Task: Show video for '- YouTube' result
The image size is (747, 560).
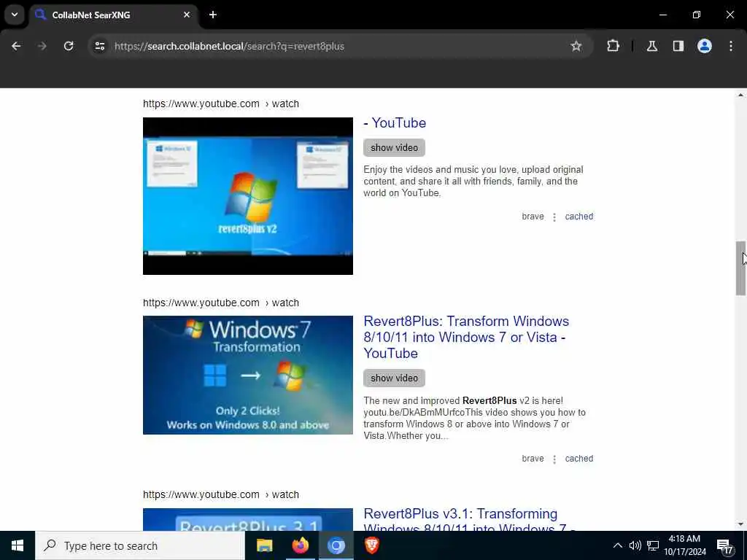Action: (x=394, y=147)
